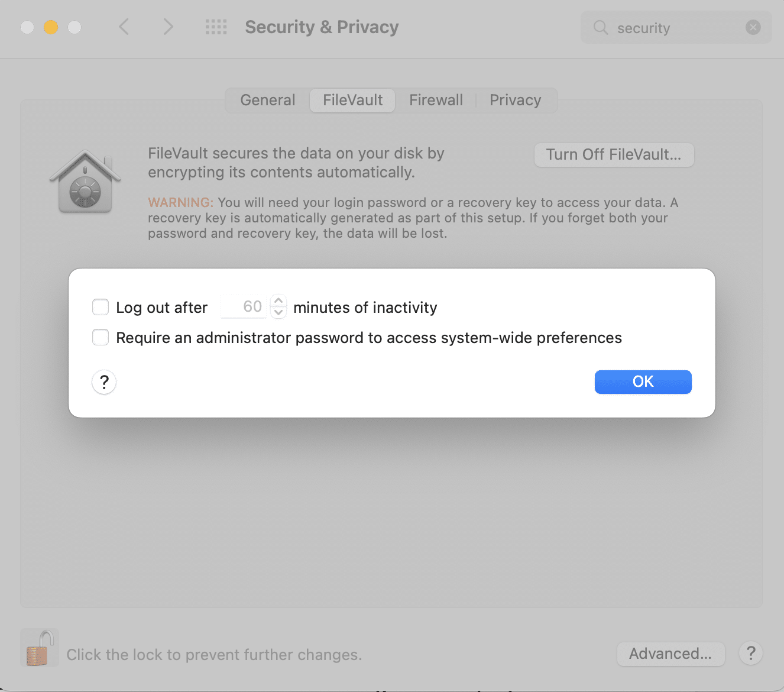This screenshot has width=784, height=692.
Task: Select the Privacy tab
Action: pyautogui.click(x=515, y=100)
